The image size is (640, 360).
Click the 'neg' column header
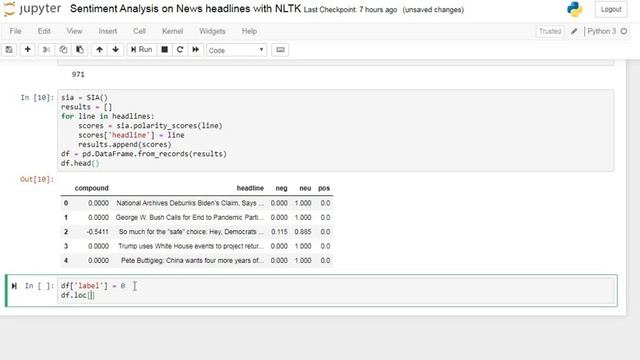[x=282, y=188]
